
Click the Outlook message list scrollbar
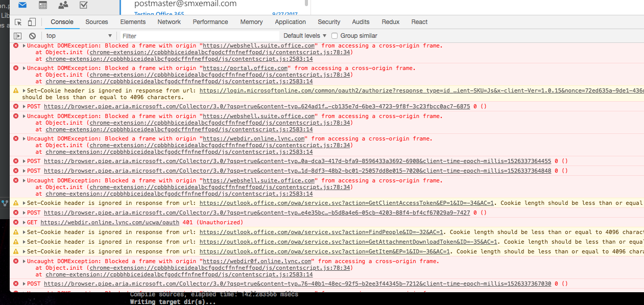[306, 3]
